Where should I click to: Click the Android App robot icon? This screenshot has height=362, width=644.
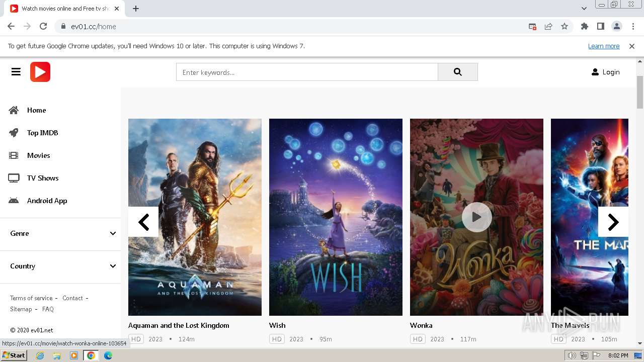point(14,201)
